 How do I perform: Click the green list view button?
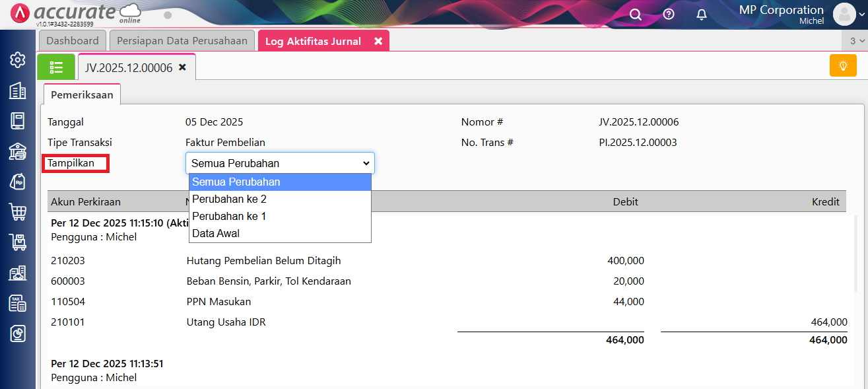point(56,67)
